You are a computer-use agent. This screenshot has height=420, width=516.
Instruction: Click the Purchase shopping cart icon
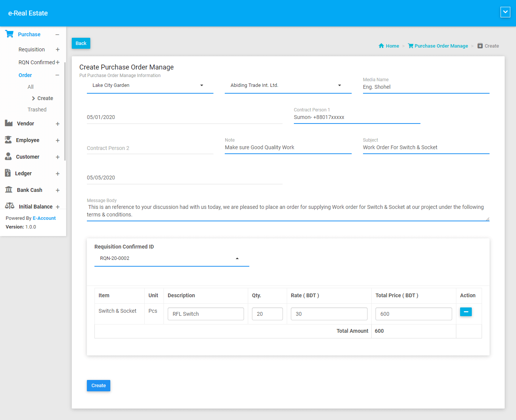9,34
